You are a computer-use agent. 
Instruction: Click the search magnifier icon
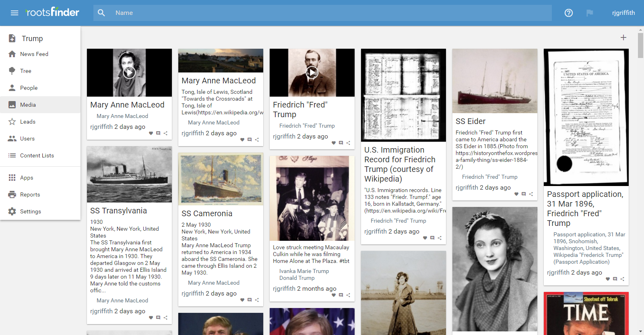(x=101, y=13)
